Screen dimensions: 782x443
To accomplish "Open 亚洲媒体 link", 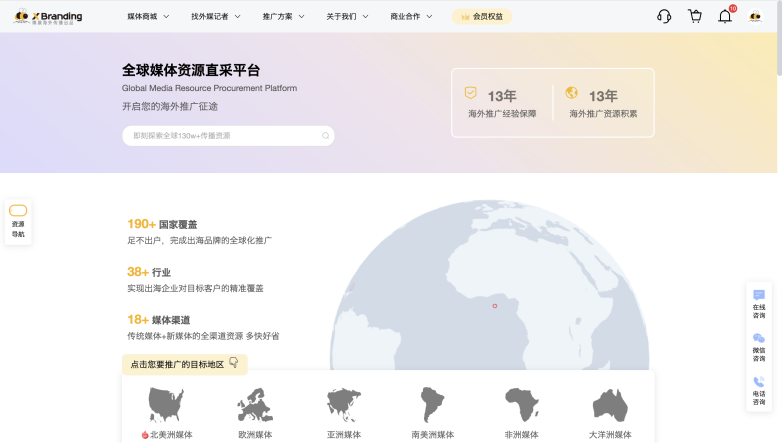I will coord(344,435).
